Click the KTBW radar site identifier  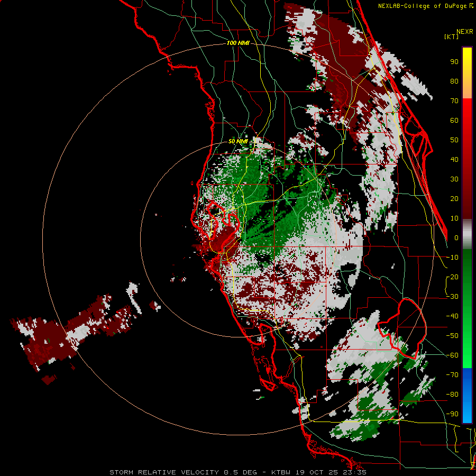[x=281, y=472]
